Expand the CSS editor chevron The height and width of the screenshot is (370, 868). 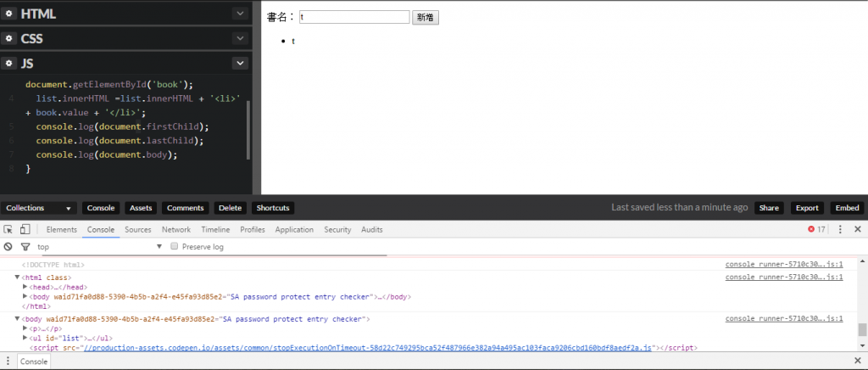coord(240,38)
